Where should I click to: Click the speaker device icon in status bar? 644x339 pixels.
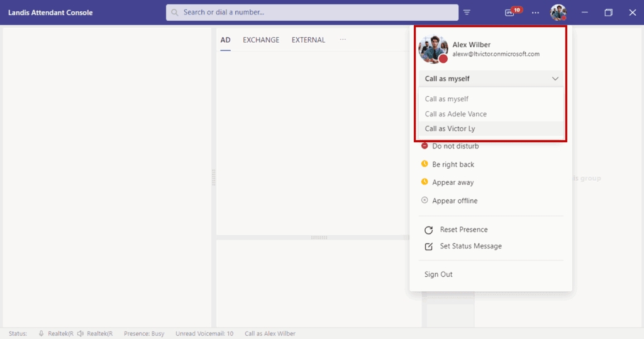pos(80,333)
